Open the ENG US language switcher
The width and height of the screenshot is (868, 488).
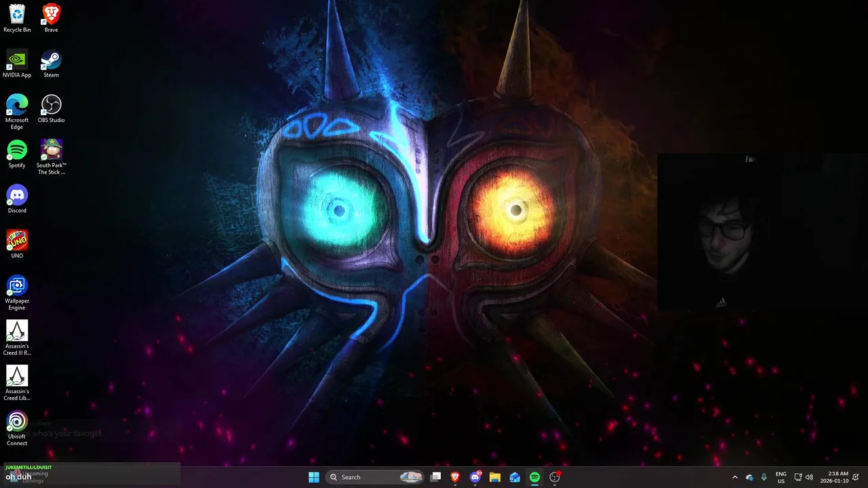tap(781, 477)
